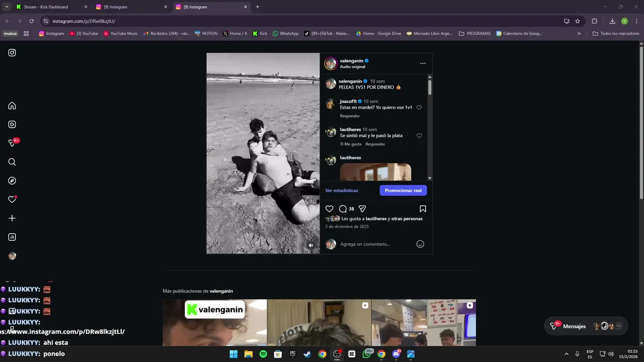Viewport: 644px width, 362px height.
Task: Reload the page
Action: coord(31,21)
